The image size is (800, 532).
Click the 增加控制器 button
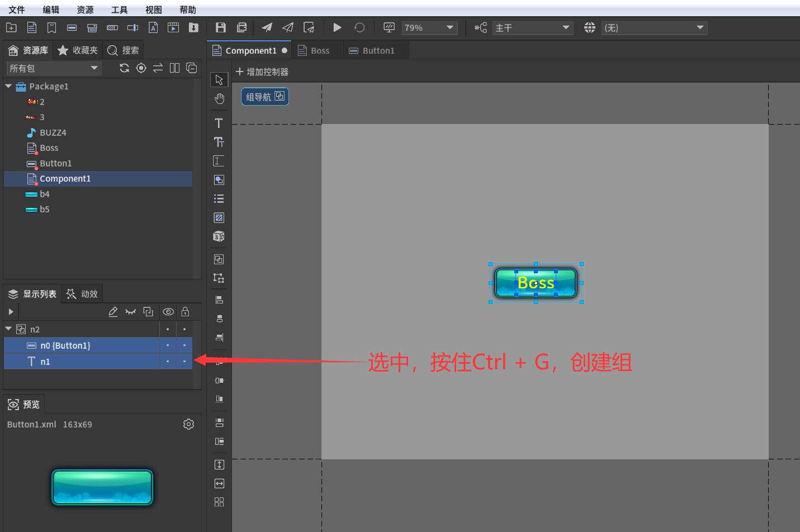pos(261,72)
